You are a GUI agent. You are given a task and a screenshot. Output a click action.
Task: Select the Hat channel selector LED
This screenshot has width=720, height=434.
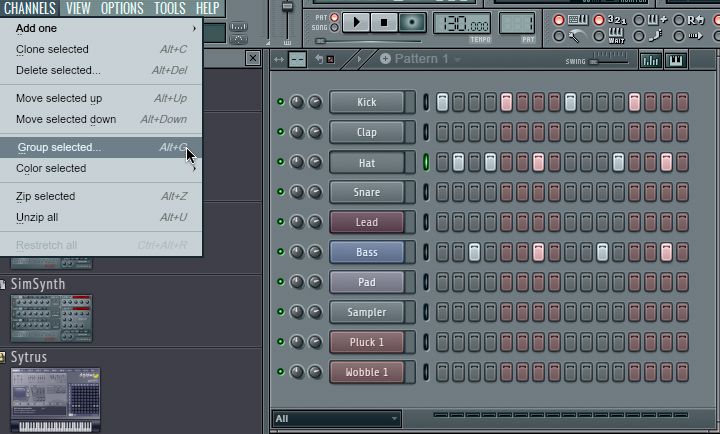(426, 162)
